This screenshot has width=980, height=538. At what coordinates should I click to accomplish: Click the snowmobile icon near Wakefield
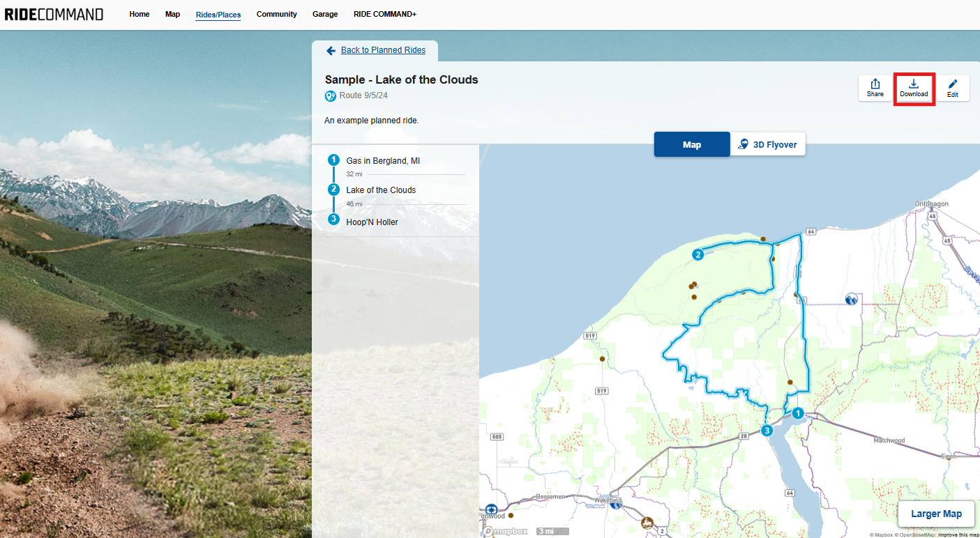648,522
